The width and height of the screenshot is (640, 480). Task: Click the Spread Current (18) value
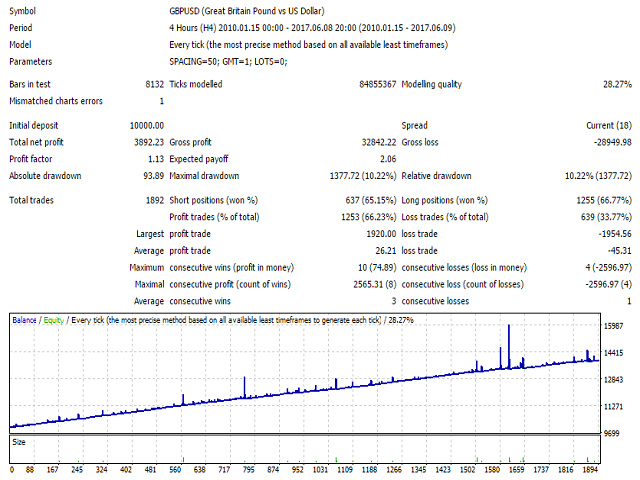[x=608, y=125]
